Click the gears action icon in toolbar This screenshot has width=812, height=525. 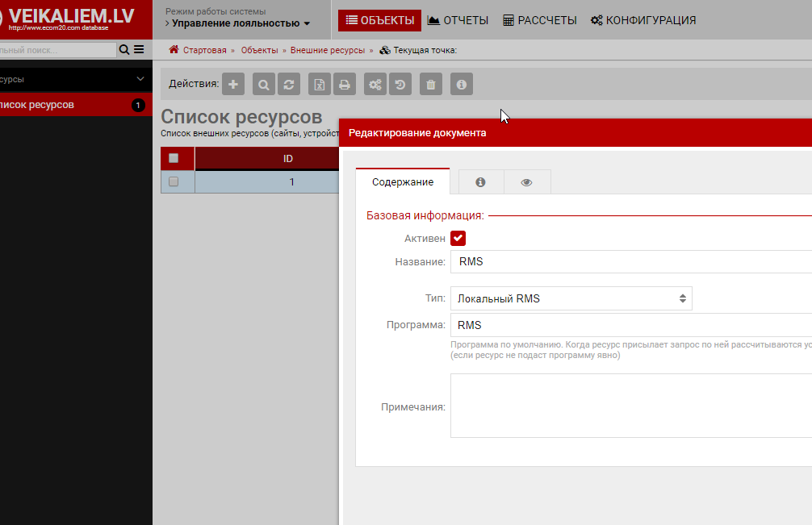pyautogui.click(x=375, y=84)
